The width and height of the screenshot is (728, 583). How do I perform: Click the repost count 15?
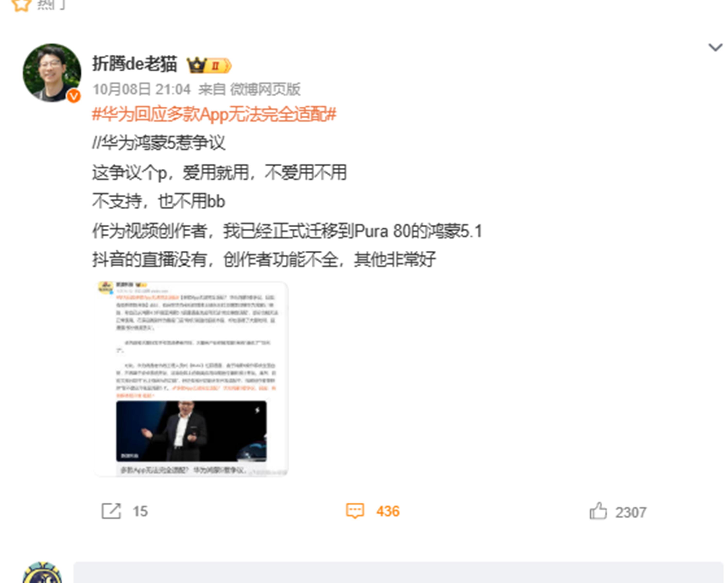(140, 511)
